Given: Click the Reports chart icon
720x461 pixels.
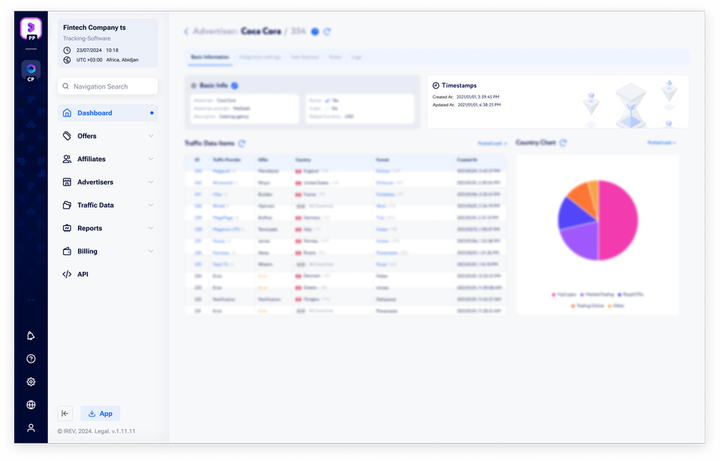Looking at the screenshot, I should pos(67,228).
